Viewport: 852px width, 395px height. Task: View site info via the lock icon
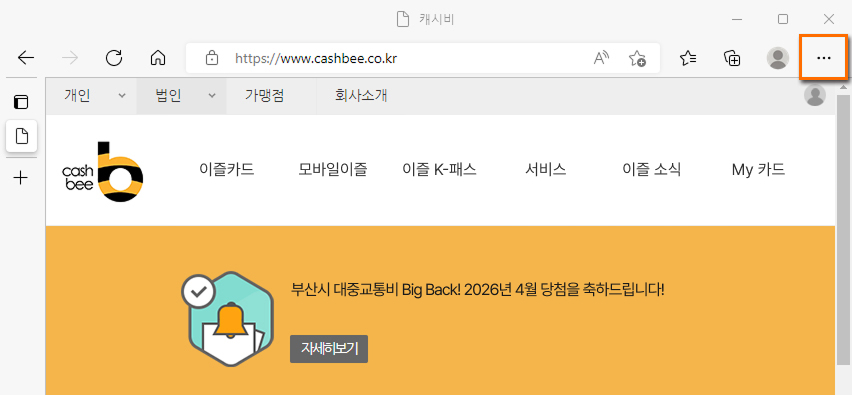(x=212, y=58)
